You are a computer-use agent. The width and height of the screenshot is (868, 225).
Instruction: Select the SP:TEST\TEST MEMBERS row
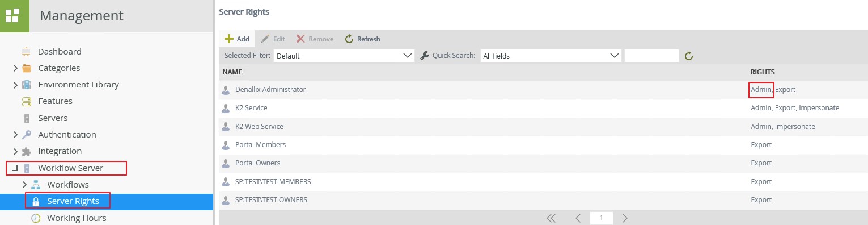coord(543,182)
